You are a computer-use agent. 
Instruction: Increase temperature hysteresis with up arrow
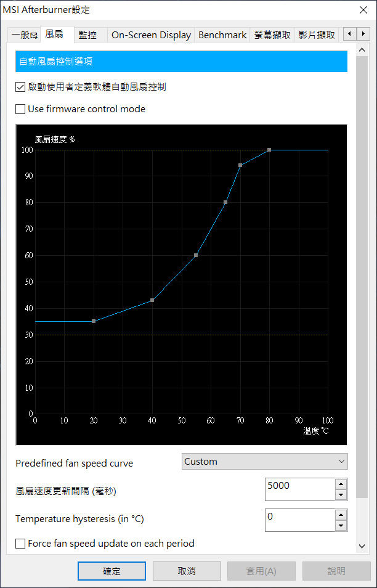(x=341, y=515)
